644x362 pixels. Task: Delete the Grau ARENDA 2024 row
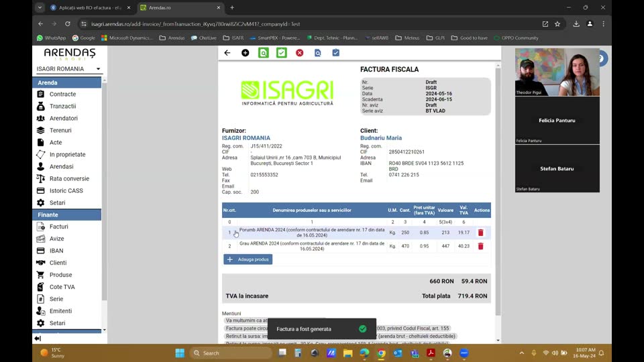tap(480, 246)
